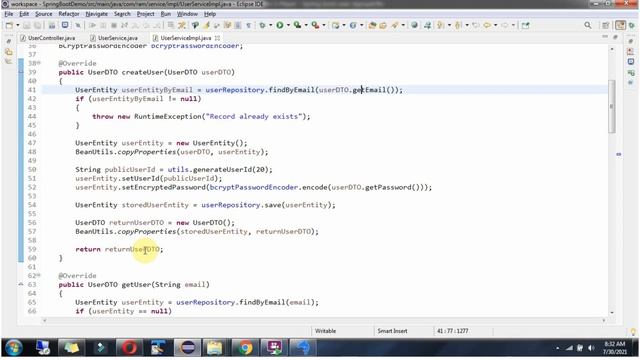Click the Windows Start button
The width and height of the screenshot is (640, 360).
click(13, 348)
